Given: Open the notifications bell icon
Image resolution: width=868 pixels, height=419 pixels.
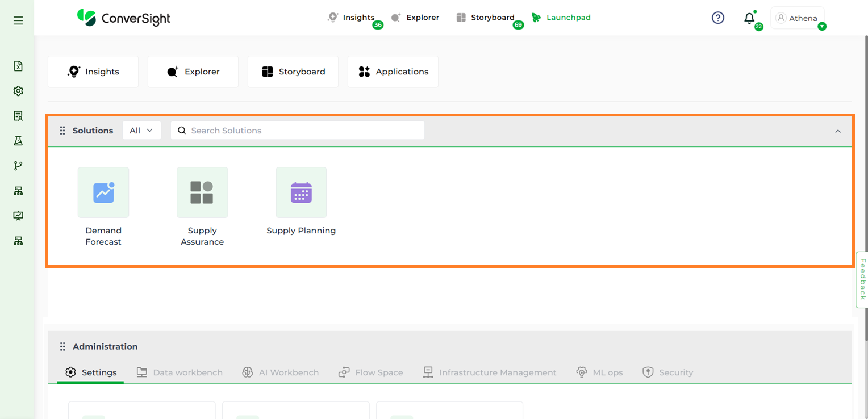Looking at the screenshot, I should (x=749, y=18).
